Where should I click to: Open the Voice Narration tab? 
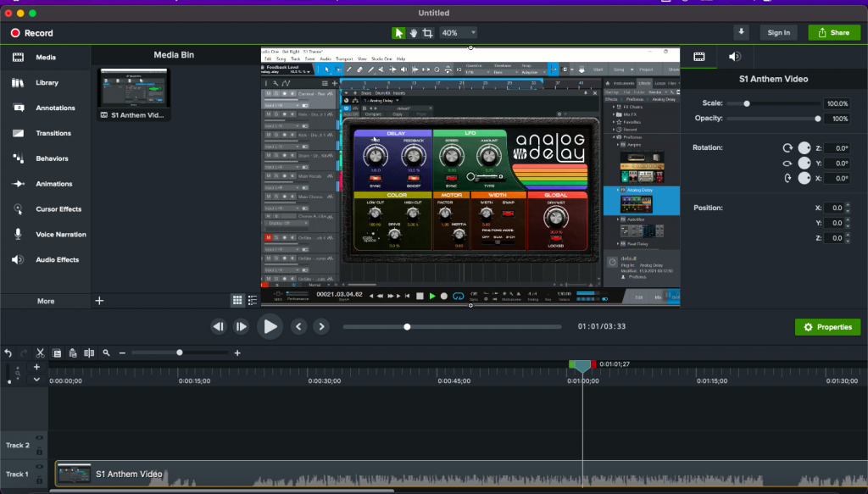point(46,235)
